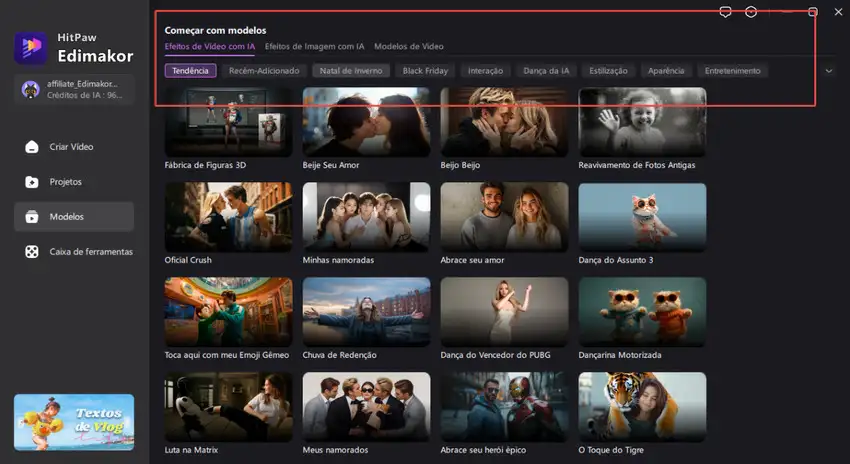Click the affiliate account avatar

coord(31,88)
